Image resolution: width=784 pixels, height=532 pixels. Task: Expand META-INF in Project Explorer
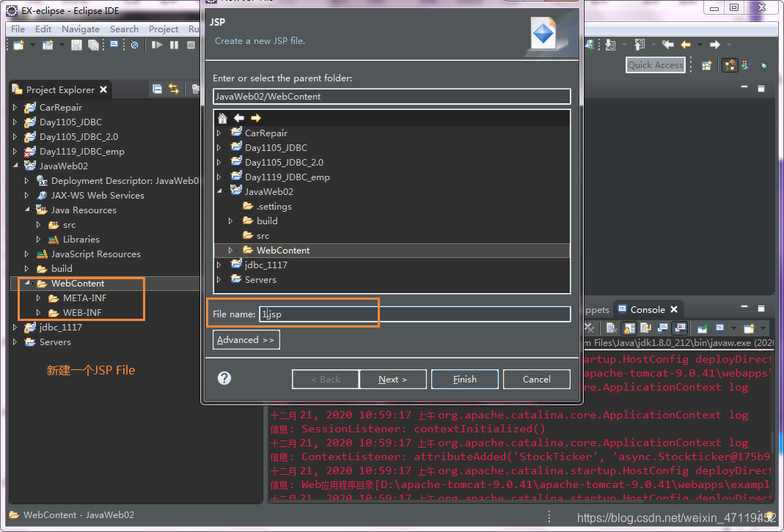pyautogui.click(x=38, y=298)
